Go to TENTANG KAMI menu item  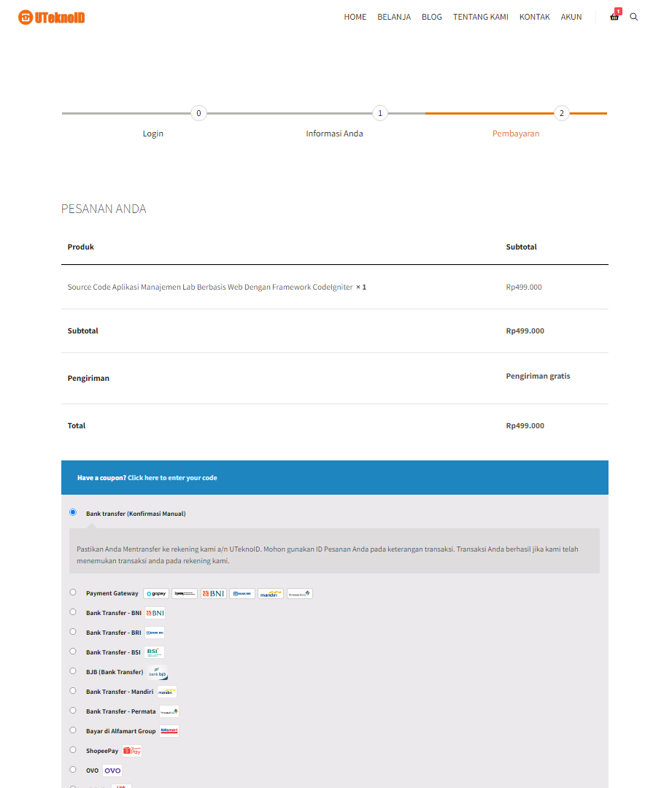tap(481, 17)
